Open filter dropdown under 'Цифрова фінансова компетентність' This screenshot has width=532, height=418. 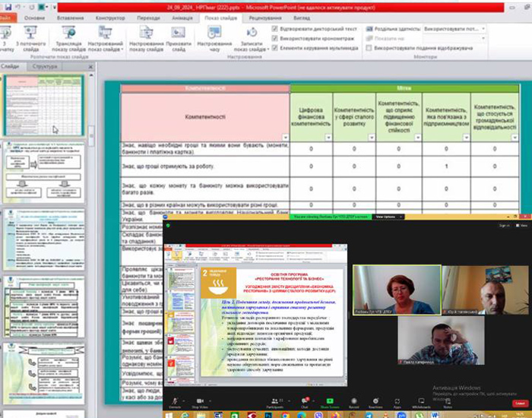pos(329,138)
